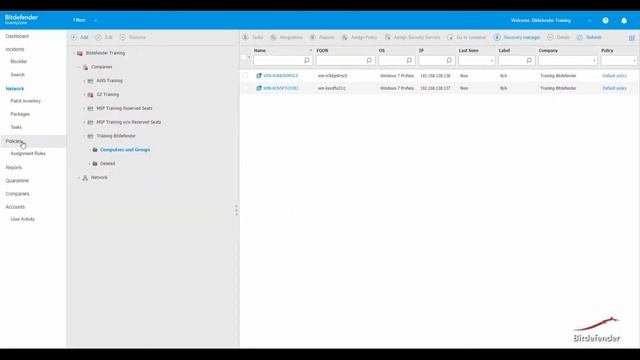Toggle the select-all checkbox in table header

(x=244, y=58)
